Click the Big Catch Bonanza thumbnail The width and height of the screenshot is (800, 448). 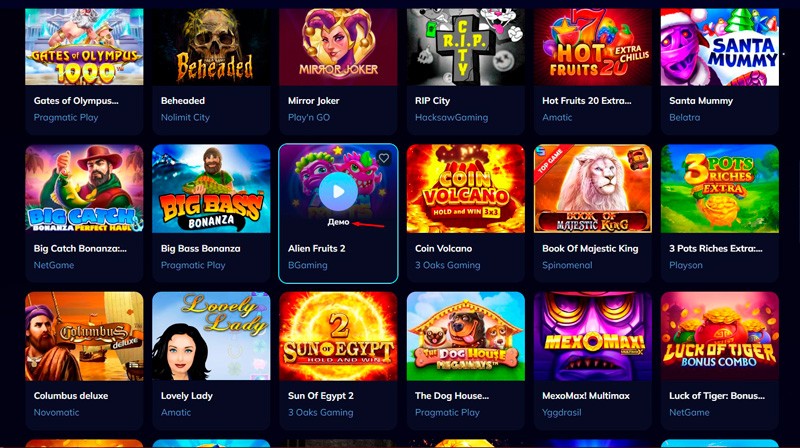(84, 189)
